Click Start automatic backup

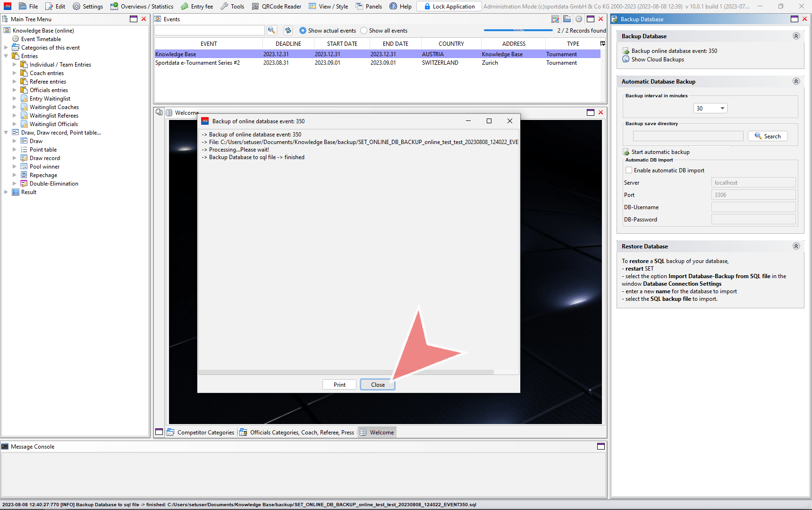[x=660, y=152]
